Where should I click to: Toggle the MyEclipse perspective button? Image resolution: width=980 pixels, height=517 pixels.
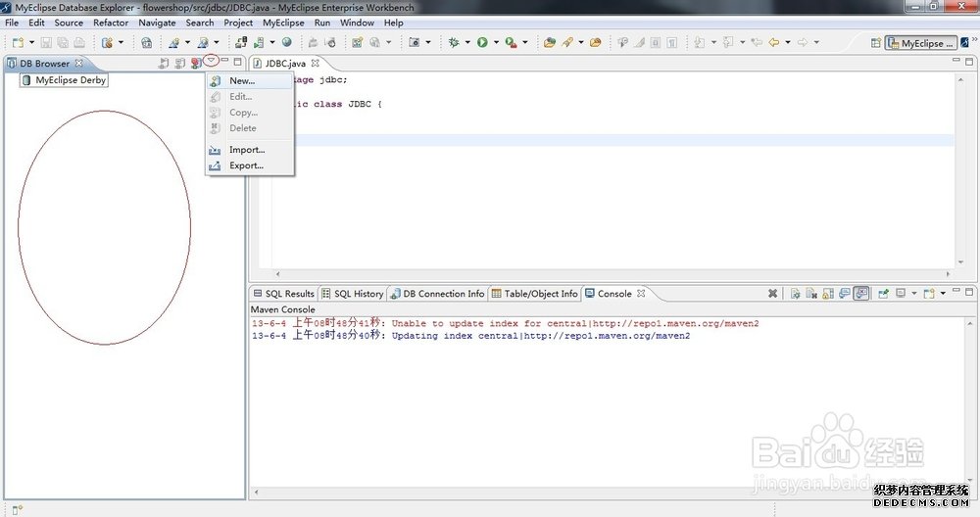click(x=919, y=43)
